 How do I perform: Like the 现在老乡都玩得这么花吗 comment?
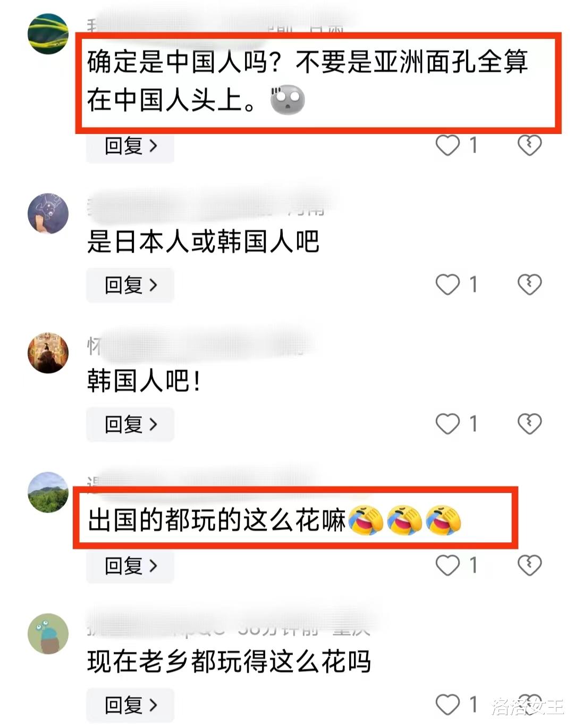click(448, 705)
